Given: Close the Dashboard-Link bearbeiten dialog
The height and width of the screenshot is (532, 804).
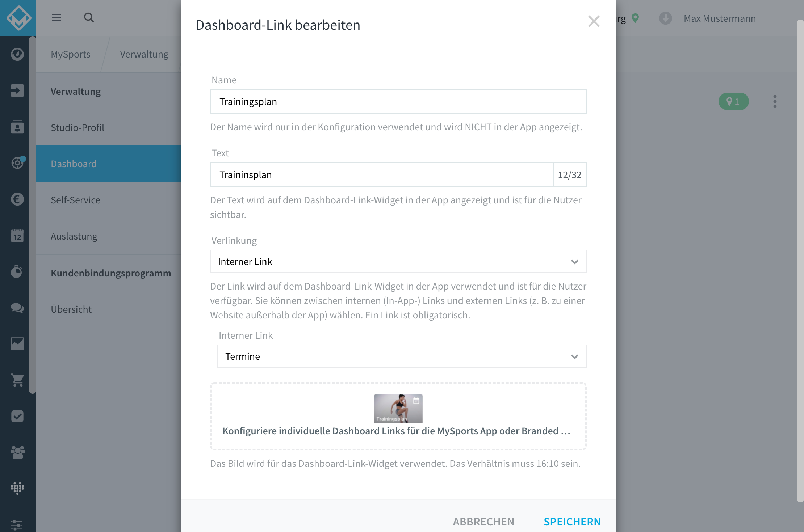Looking at the screenshot, I should (x=594, y=21).
